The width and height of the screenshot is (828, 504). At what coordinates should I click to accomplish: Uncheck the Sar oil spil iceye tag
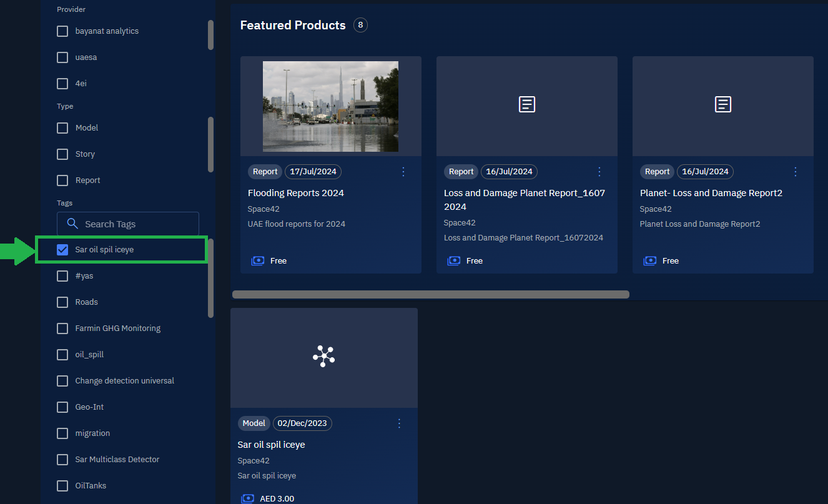coord(62,250)
